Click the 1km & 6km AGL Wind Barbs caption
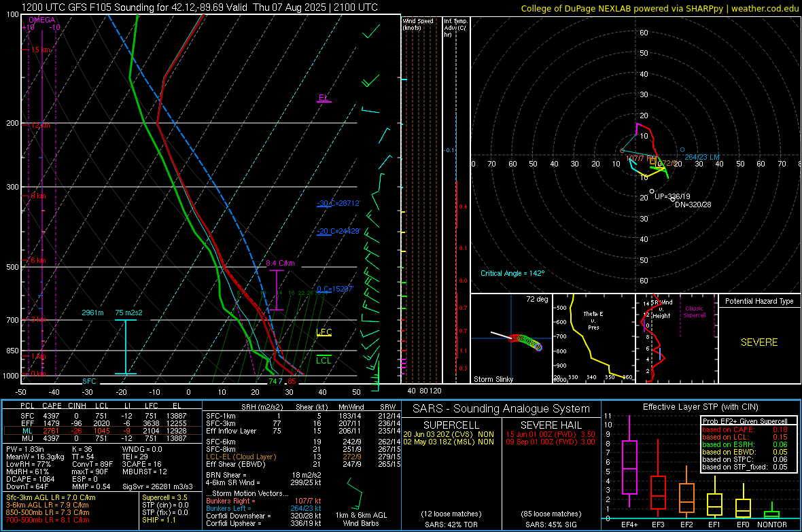The width and height of the screenshot is (802, 532). (361, 519)
